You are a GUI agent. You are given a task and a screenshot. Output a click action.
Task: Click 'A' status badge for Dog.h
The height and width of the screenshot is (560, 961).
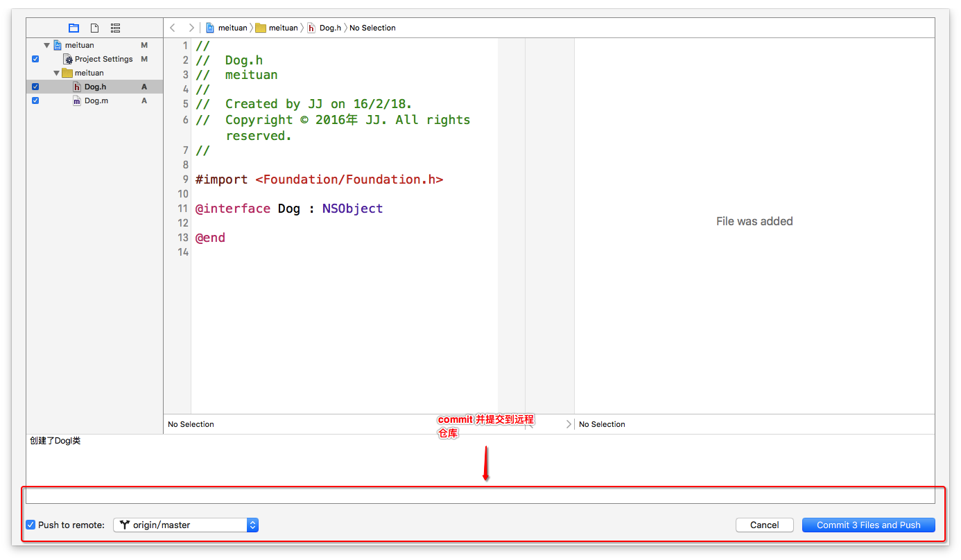pos(144,87)
